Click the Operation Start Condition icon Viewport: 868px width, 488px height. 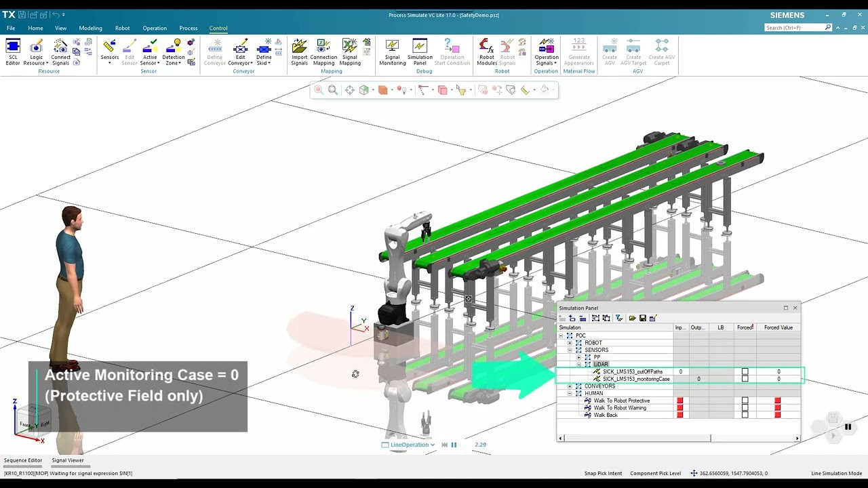452,52
